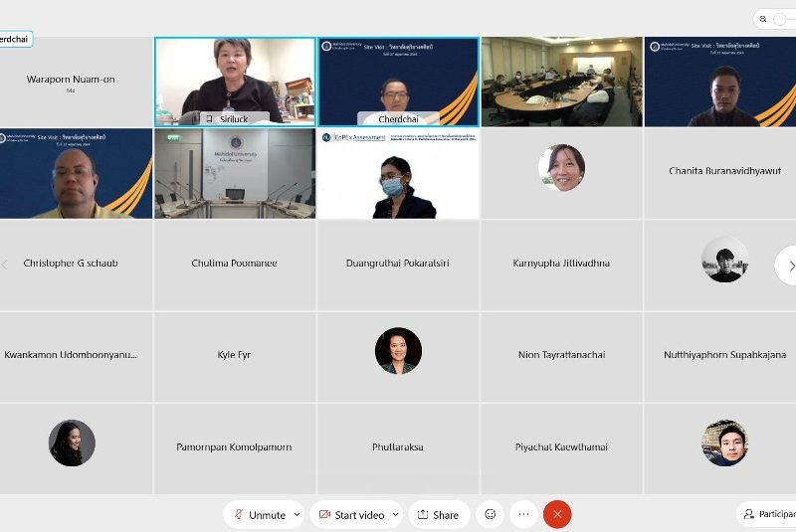The height and width of the screenshot is (532, 796).
Task: Select Siriluck's active video tile
Action: 235,78
